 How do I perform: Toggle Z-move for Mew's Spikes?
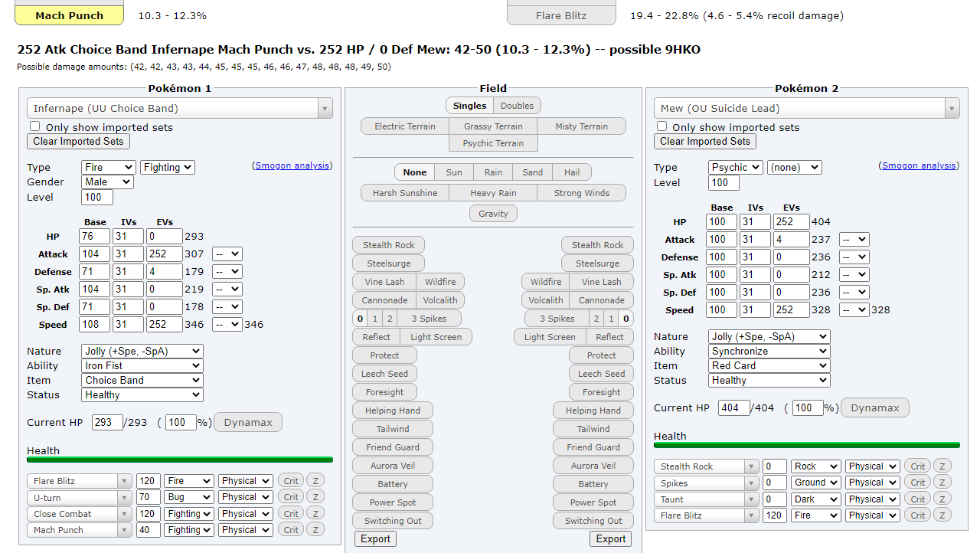pyautogui.click(x=942, y=483)
